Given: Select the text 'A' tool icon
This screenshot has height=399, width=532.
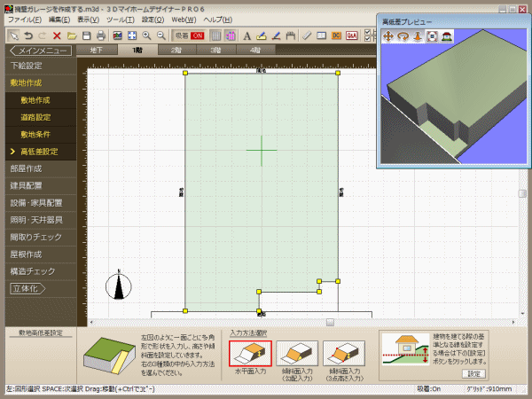Looking at the screenshot, I should [246, 35].
